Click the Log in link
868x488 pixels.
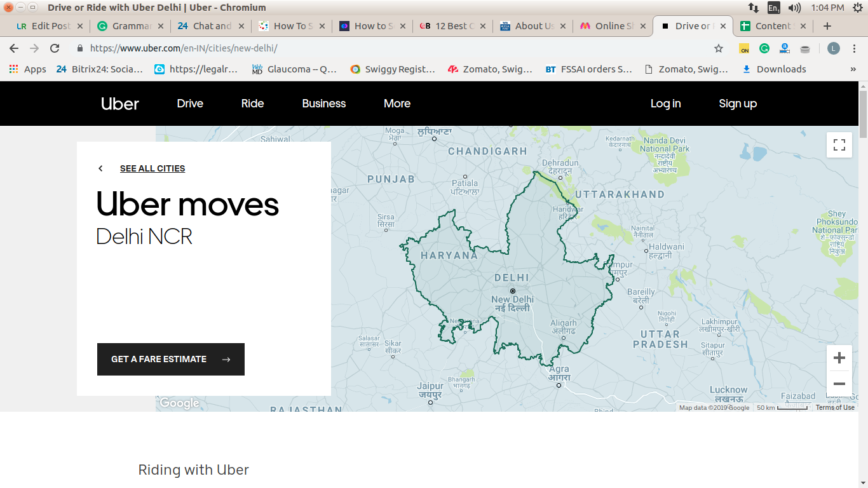[665, 104]
